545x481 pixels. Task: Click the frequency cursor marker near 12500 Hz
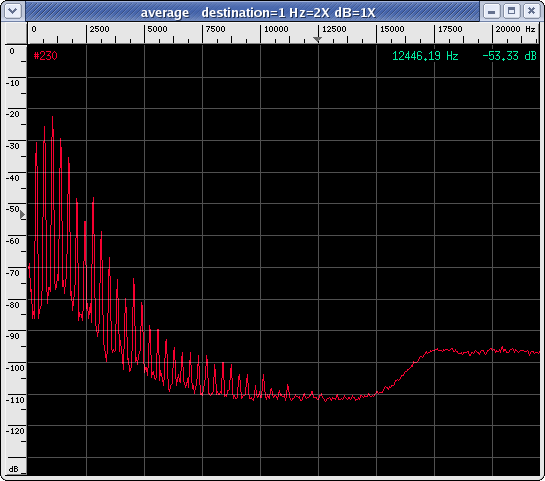317,39
